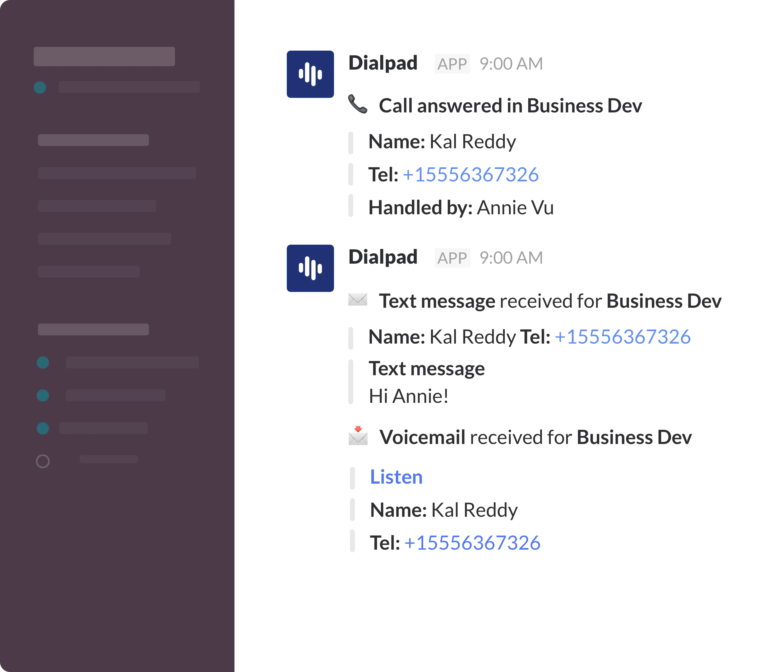
Task: Click the teal status dot at sidebar top
Action: pos(40,87)
